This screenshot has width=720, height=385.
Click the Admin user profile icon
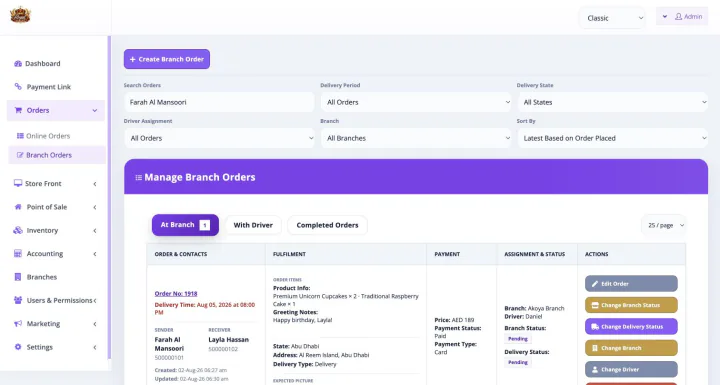(678, 17)
